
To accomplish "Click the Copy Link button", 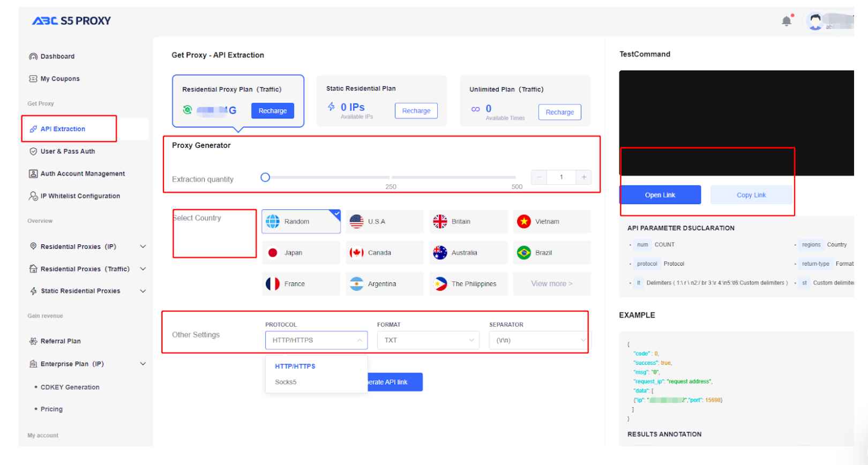I will click(751, 195).
